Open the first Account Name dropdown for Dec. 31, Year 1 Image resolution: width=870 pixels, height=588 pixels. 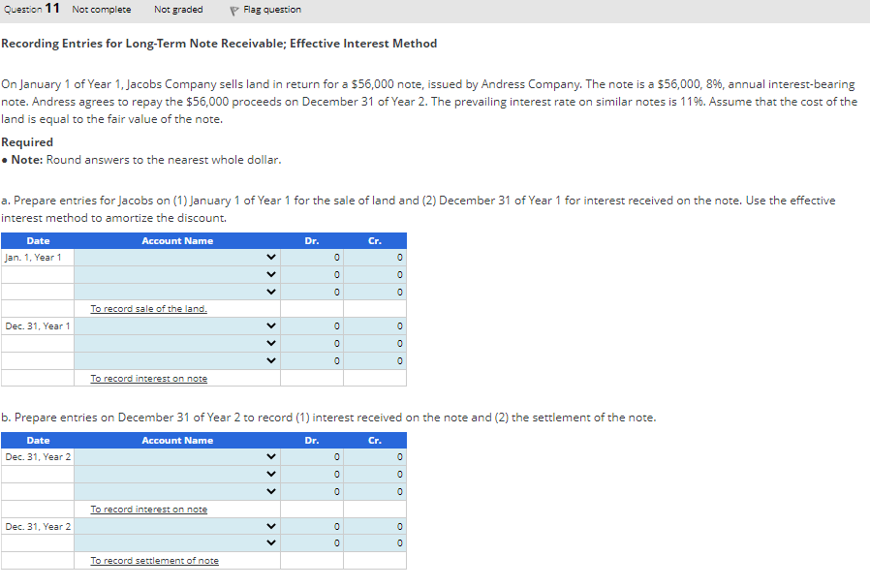coord(271,325)
